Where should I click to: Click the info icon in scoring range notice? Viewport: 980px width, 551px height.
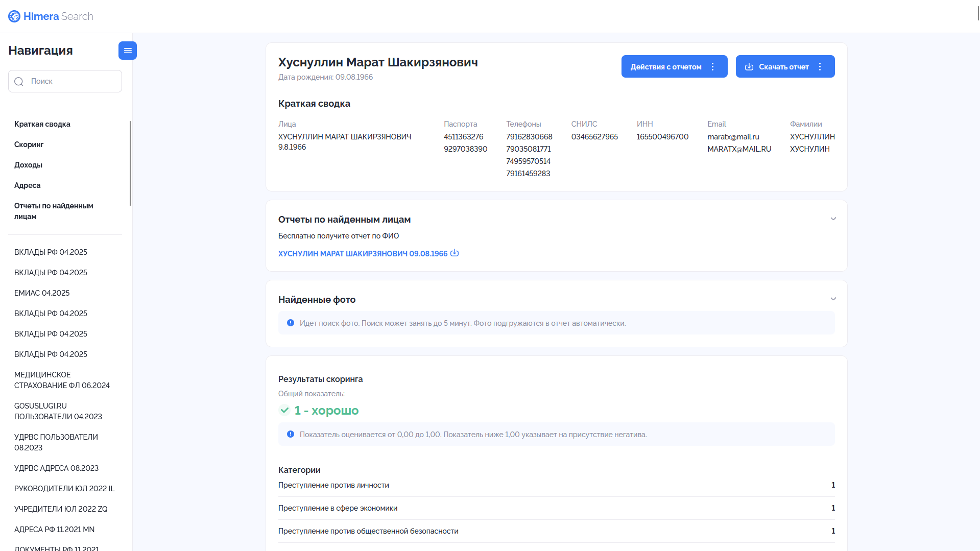291,434
